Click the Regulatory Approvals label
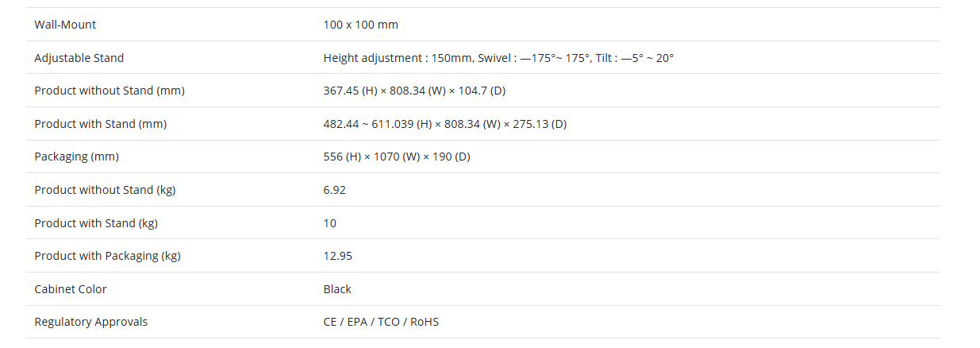980x348 pixels. pyautogui.click(x=90, y=322)
